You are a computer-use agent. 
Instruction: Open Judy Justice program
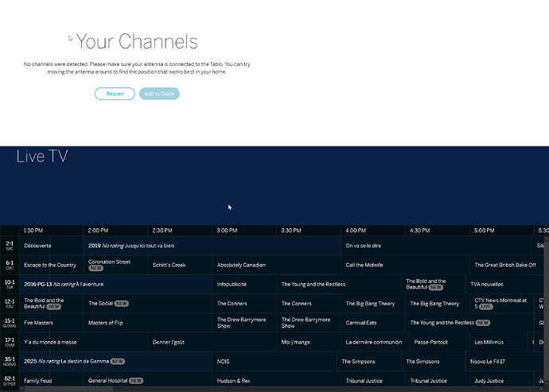tap(502, 379)
